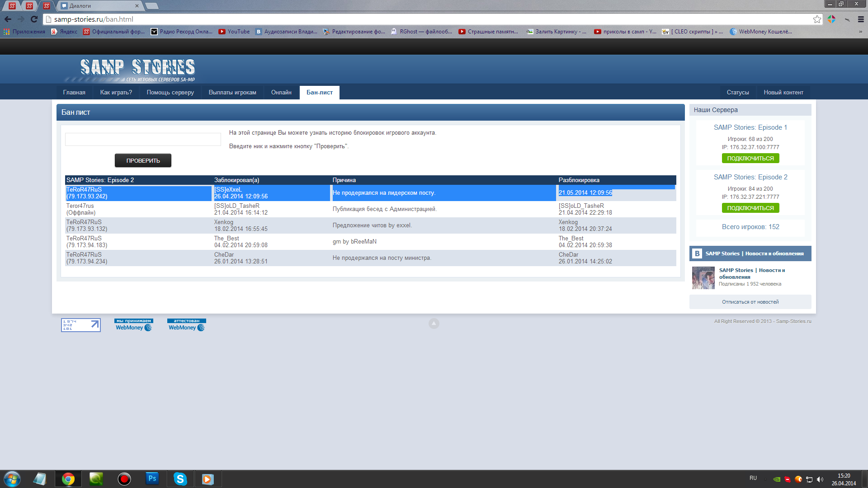868x488 pixels.
Task: Click reason 'Публикация бесед с Администрацией.'
Action: point(384,209)
